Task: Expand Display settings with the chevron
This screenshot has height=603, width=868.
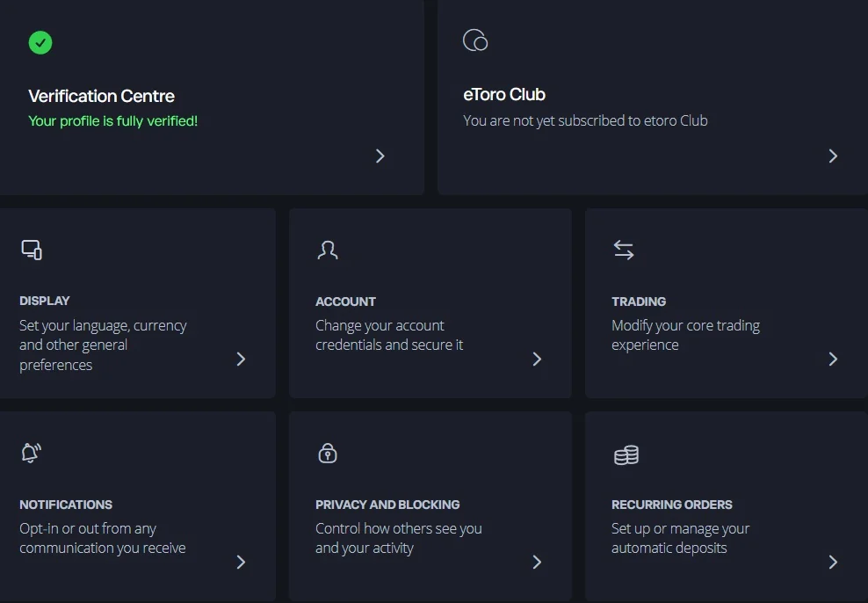Action: coord(241,359)
